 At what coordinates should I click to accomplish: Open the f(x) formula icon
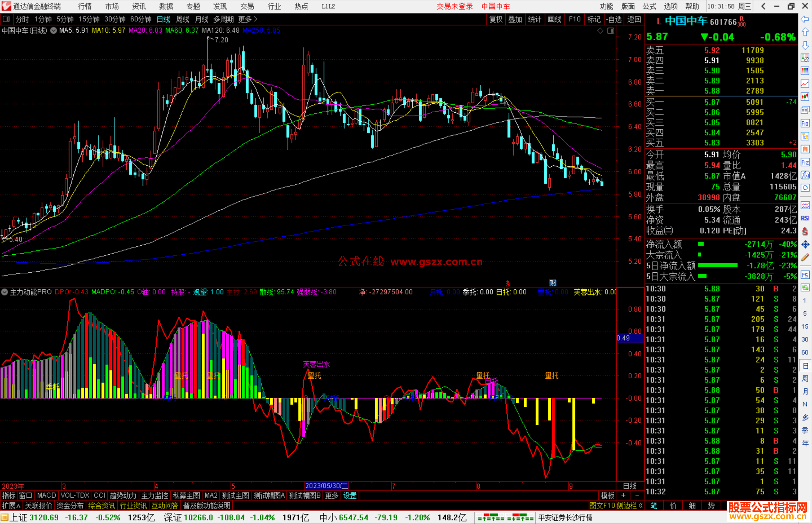point(805,175)
